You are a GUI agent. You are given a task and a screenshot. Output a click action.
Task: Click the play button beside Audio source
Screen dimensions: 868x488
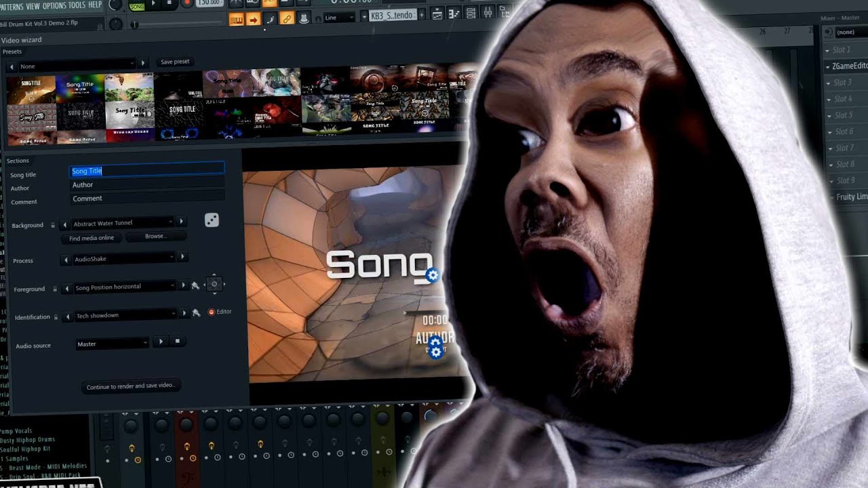[x=161, y=342]
